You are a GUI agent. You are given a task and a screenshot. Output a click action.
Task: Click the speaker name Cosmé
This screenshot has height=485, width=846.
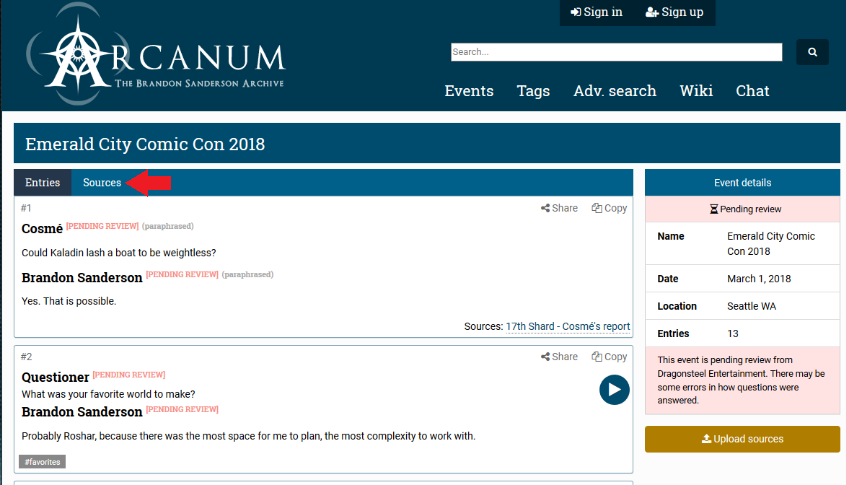42,229
